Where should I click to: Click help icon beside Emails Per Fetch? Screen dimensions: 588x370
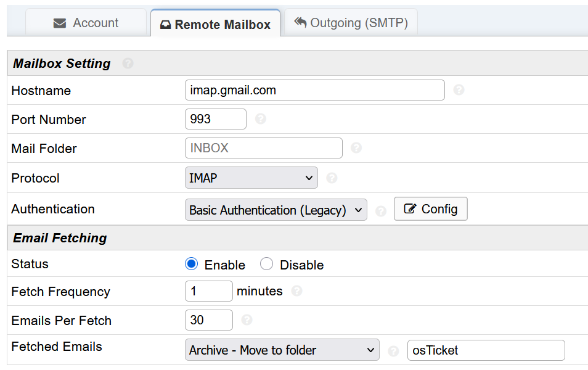point(247,320)
